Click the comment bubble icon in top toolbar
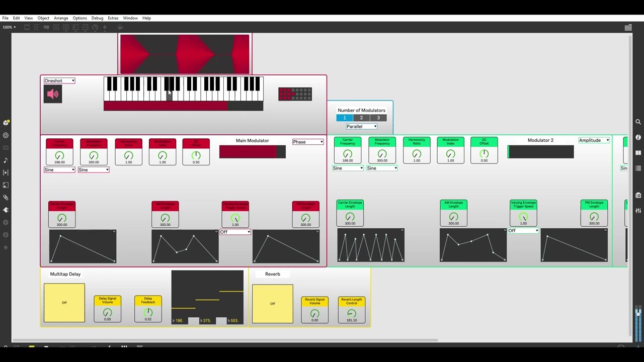The height and width of the screenshot is (362, 644). (x=46, y=27)
